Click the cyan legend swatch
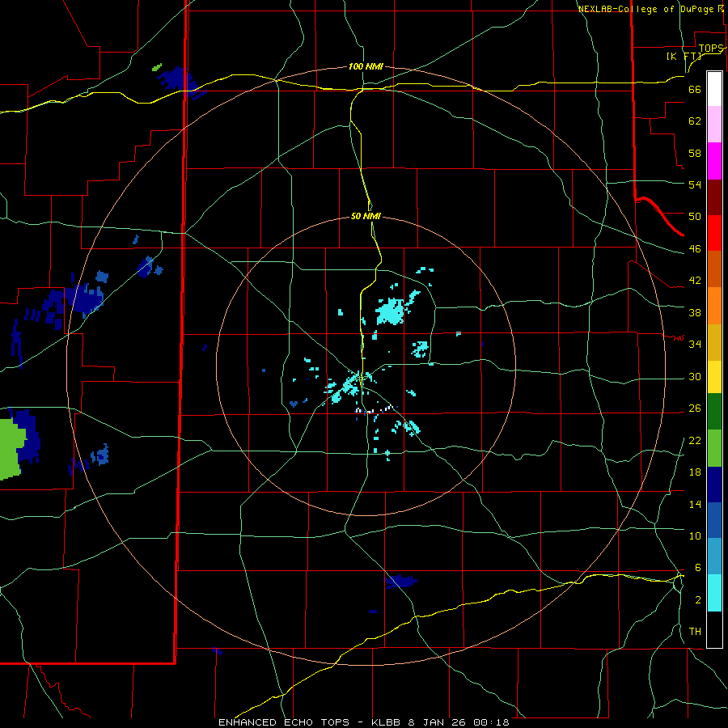 (714, 593)
